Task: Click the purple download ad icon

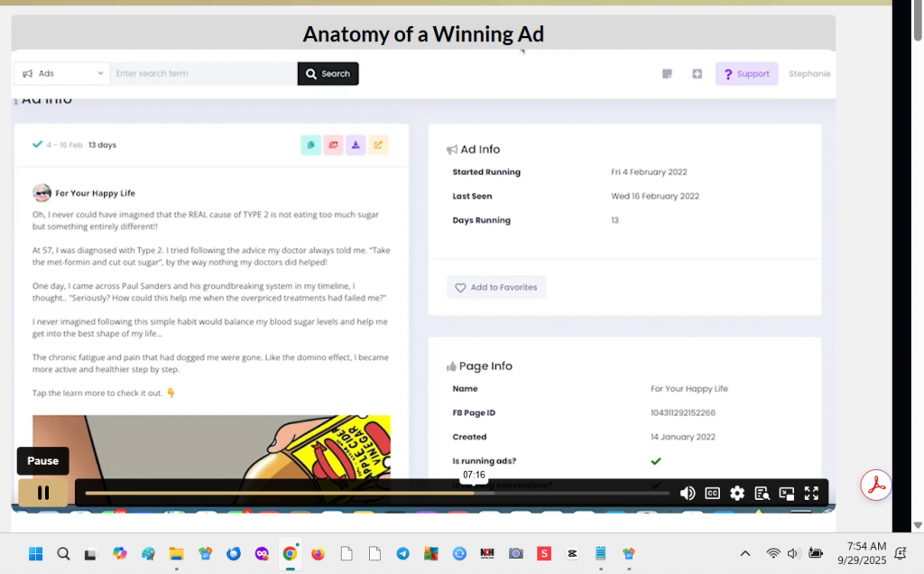Action: [x=356, y=144]
